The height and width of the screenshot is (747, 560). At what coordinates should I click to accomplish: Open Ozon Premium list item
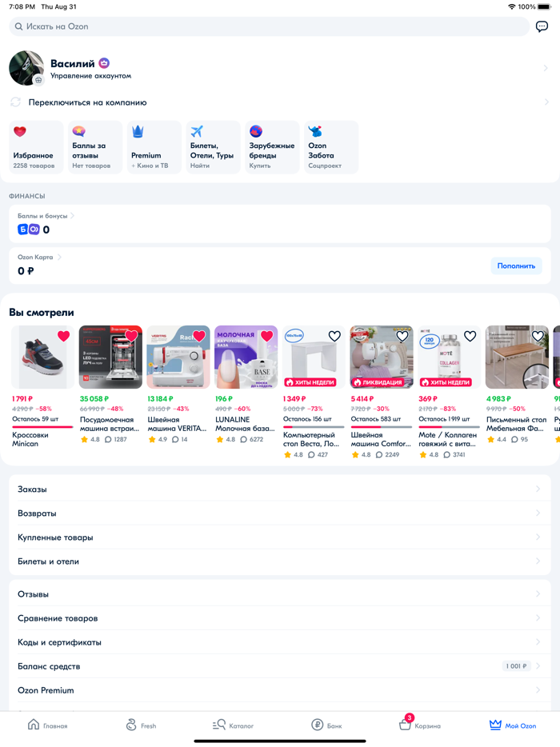[280, 690]
